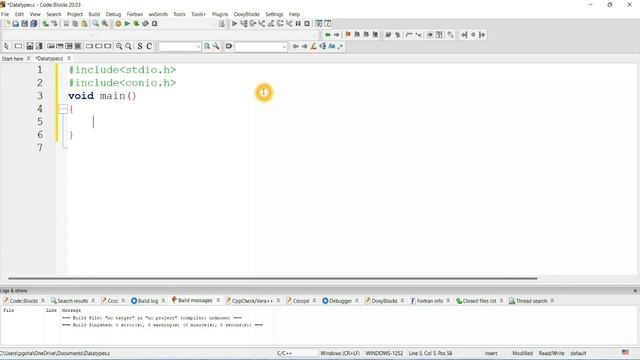Click the Open file icon

16,24
